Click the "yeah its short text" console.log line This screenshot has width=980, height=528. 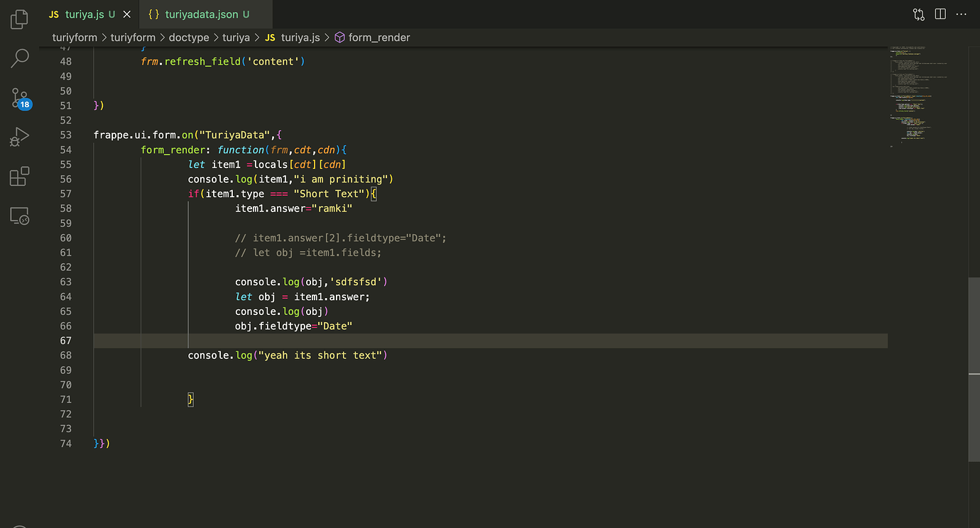288,355
